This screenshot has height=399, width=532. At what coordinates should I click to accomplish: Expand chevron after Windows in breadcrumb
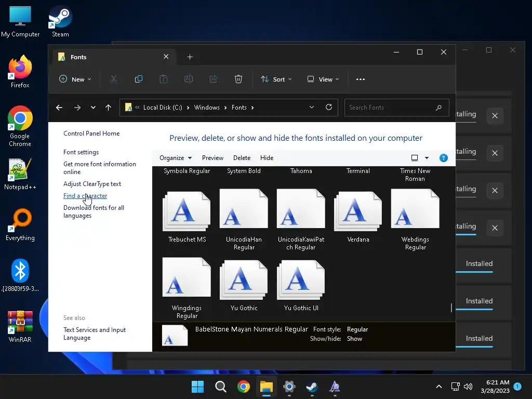point(225,108)
